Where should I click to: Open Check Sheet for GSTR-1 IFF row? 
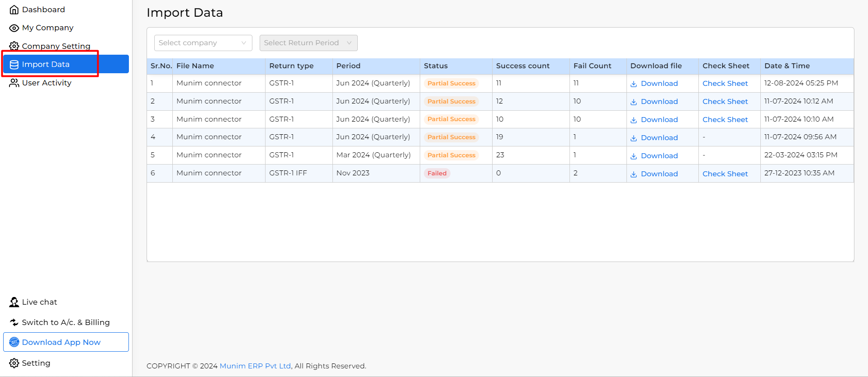pos(725,174)
